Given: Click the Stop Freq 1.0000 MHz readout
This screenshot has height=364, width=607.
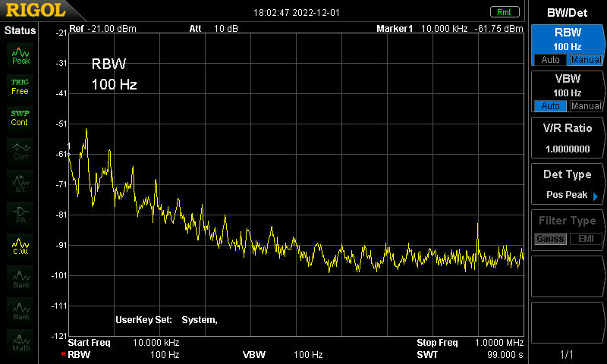Looking at the screenshot, I should pos(470,343).
